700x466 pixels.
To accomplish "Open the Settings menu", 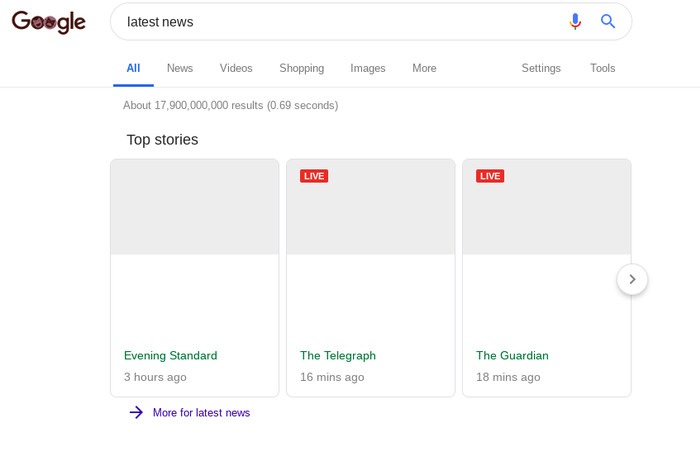I will click(x=541, y=68).
